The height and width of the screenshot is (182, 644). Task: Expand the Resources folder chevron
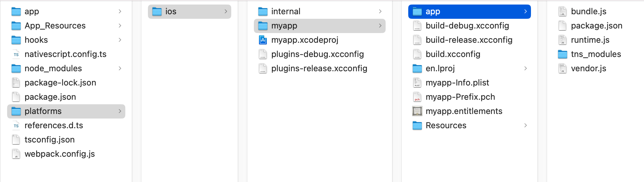coord(525,125)
